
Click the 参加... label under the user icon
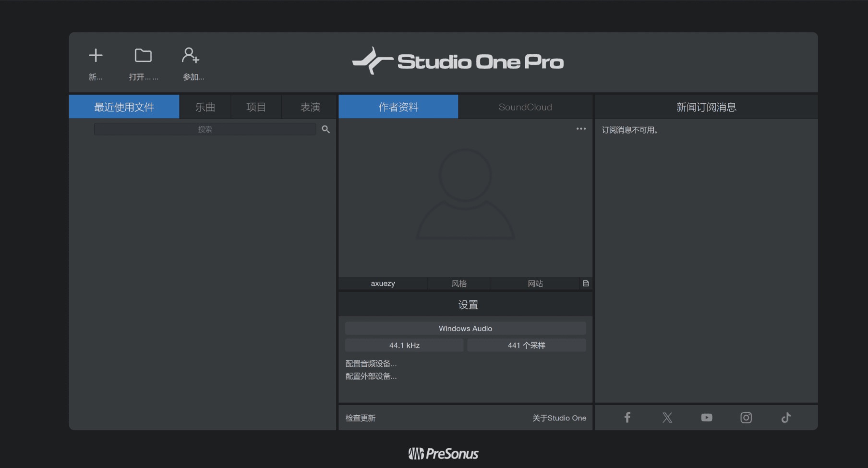193,77
